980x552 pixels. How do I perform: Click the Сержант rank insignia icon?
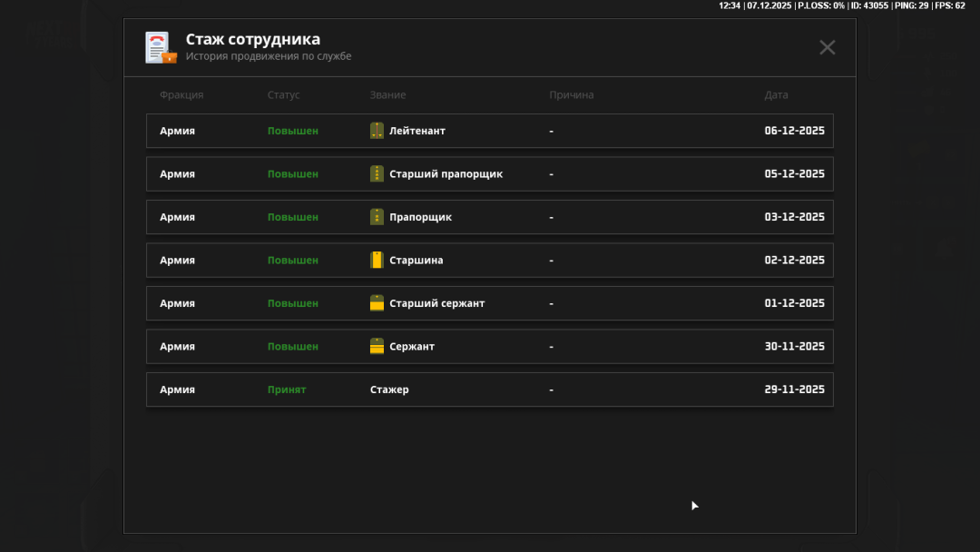point(377,347)
